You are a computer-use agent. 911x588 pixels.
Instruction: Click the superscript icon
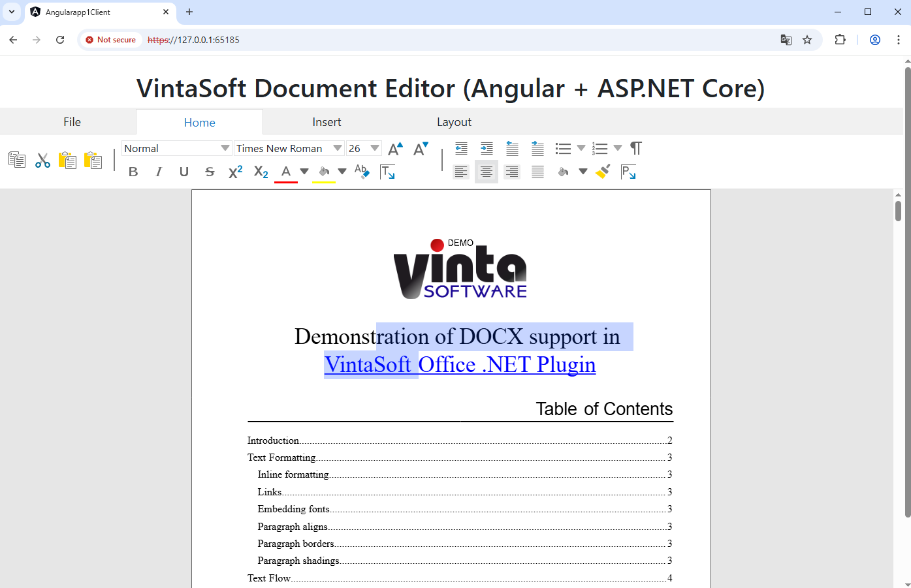pos(235,172)
